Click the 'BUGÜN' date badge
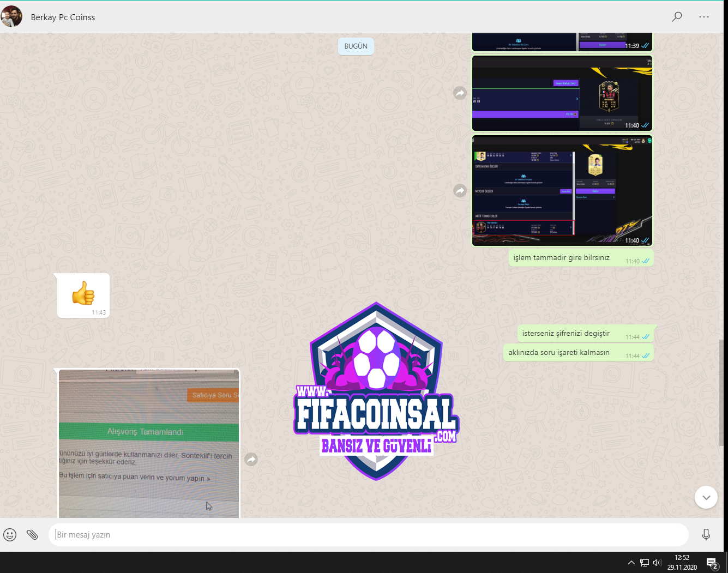The image size is (728, 573). coord(356,46)
